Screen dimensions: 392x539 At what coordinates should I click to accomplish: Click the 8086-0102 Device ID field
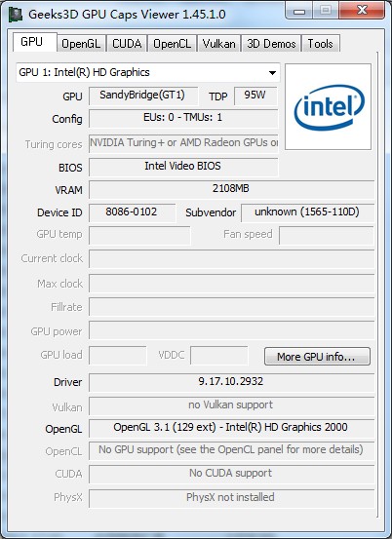[132, 212]
